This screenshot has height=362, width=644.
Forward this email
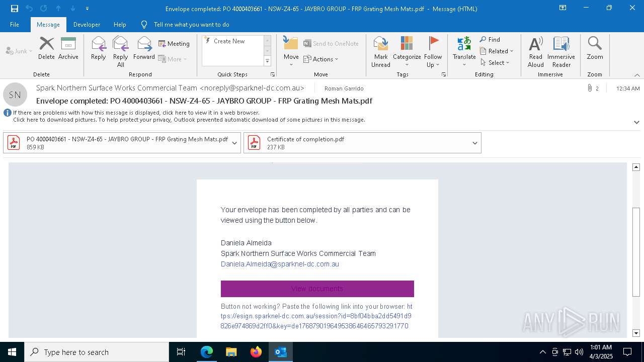coord(144,48)
